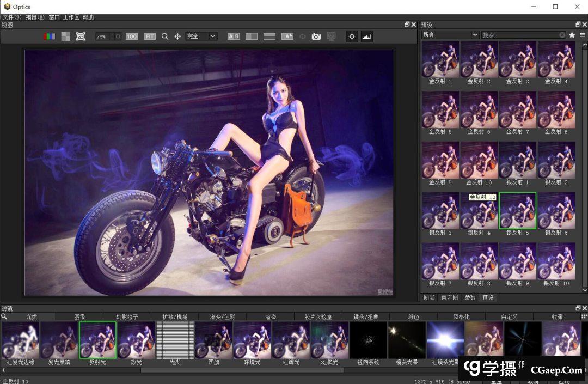Screen dimensions: 588x384
Task: Click the RGB channels icon in view toolbar
Action: click(49, 36)
